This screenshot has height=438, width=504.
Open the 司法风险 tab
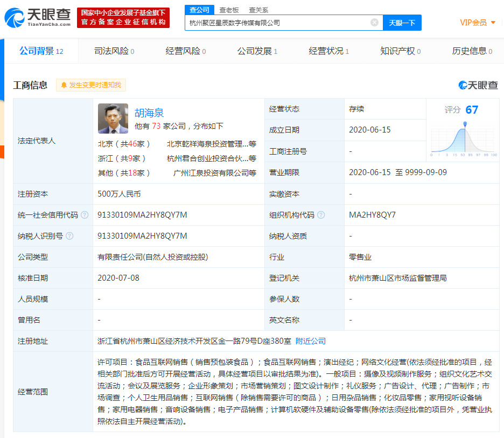[x=114, y=51]
